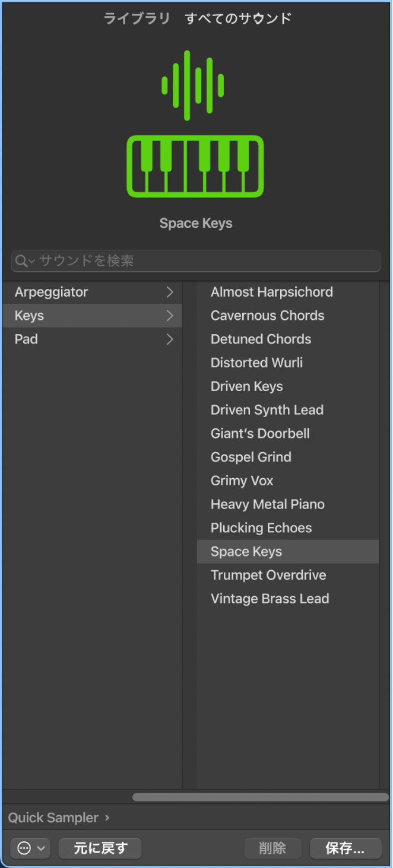The image size is (393, 868).
Task: Click the green keyboard instrument icon
Action: pyautogui.click(x=195, y=166)
